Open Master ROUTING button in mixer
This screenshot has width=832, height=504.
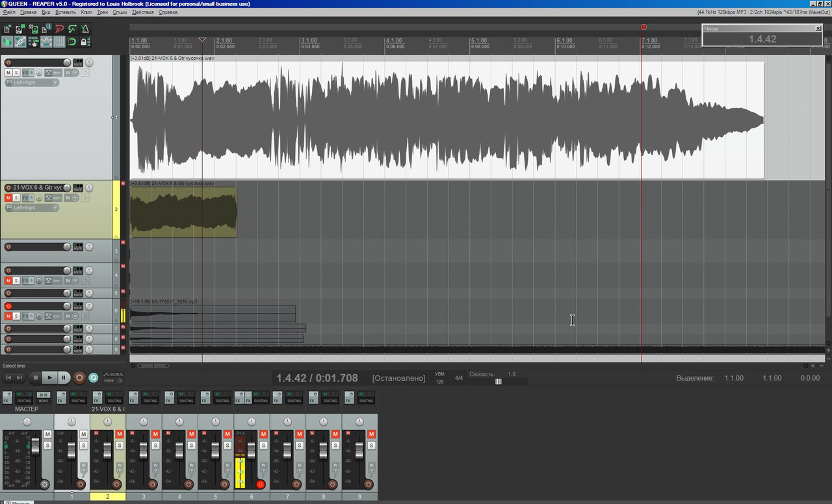click(x=24, y=397)
